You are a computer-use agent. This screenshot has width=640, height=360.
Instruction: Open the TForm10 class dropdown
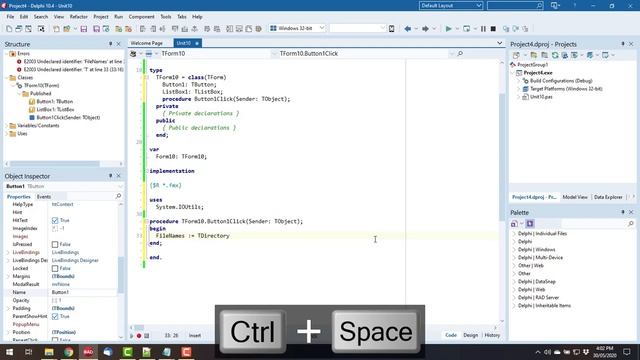point(274,53)
